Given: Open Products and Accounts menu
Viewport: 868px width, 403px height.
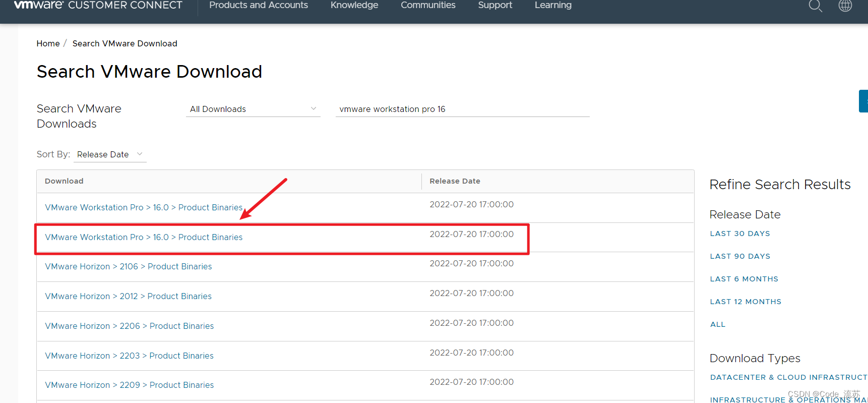Looking at the screenshot, I should (x=259, y=5).
